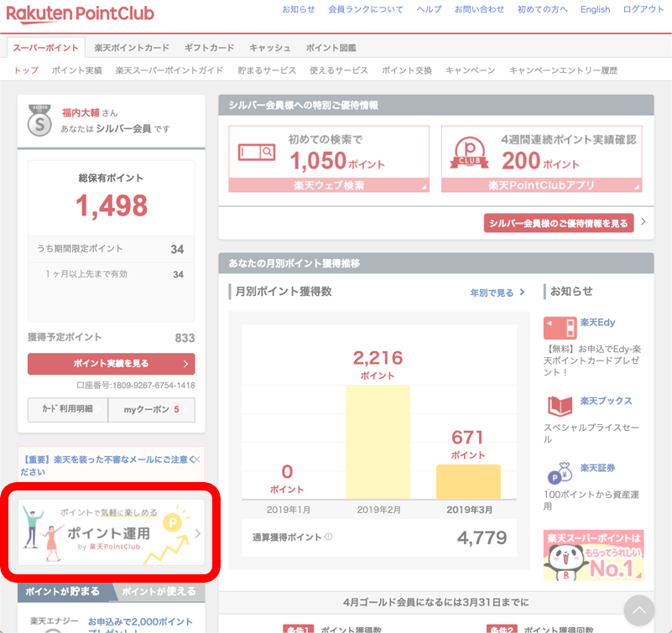
Task: Select the ポイントが貯まる tab
Action: [65, 591]
